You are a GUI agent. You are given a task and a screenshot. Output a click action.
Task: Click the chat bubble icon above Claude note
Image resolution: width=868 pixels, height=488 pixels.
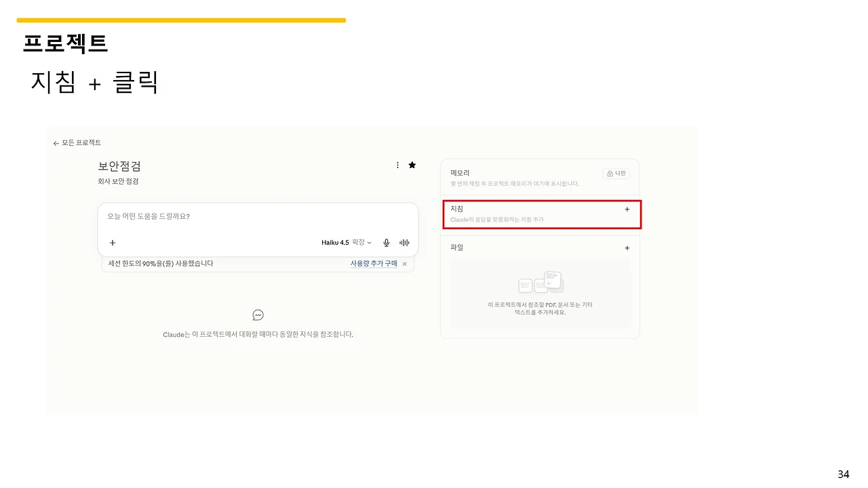[258, 315]
